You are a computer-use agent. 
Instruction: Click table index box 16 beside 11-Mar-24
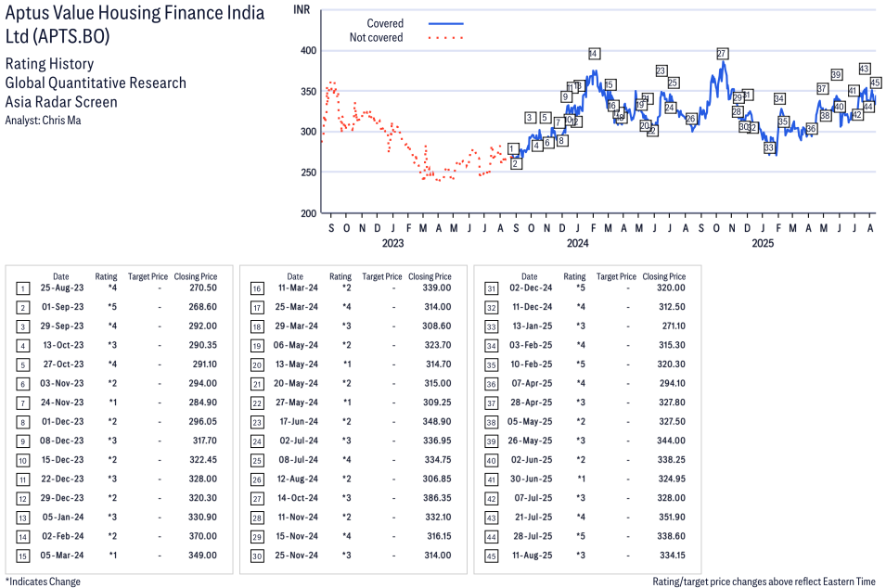[257, 288]
